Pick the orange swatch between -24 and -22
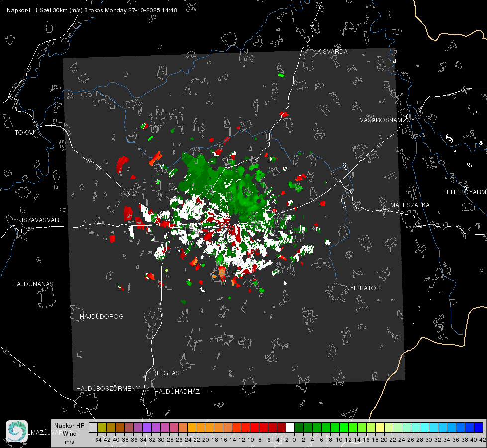The width and height of the screenshot is (487, 448). click(192, 427)
